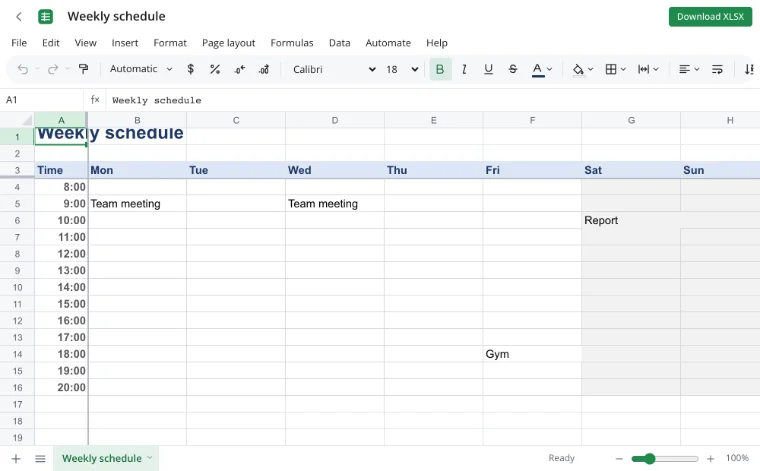Open Weekly schedule tab dropdown arrow
The width and height of the screenshot is (760, 471).
(149, 457)
